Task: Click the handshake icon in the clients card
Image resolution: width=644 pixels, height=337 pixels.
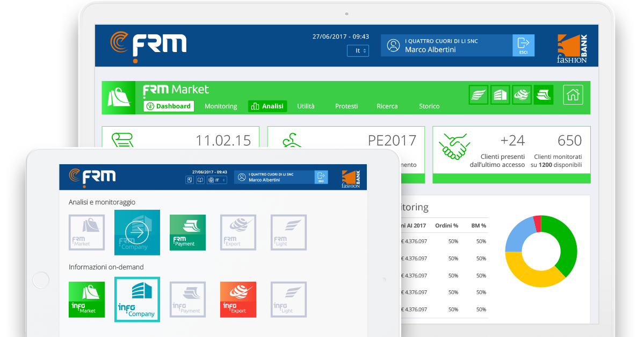Action: [454, 146]
